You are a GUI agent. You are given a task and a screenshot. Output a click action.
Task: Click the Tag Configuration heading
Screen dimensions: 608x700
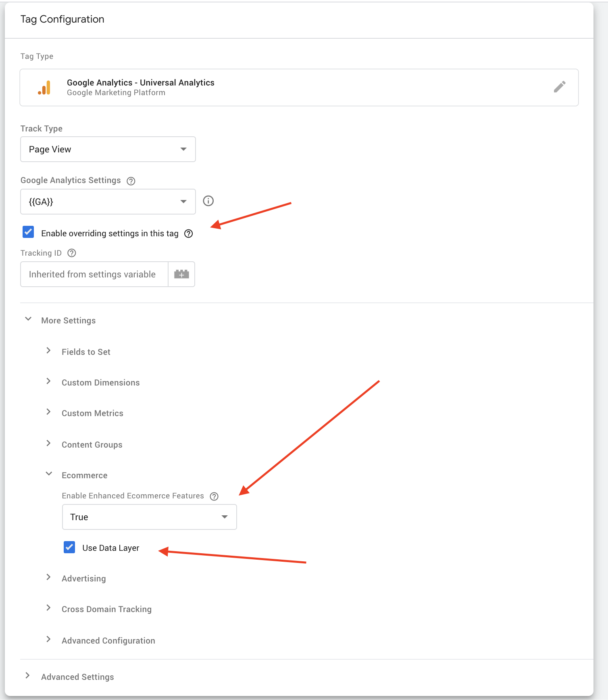62,19
